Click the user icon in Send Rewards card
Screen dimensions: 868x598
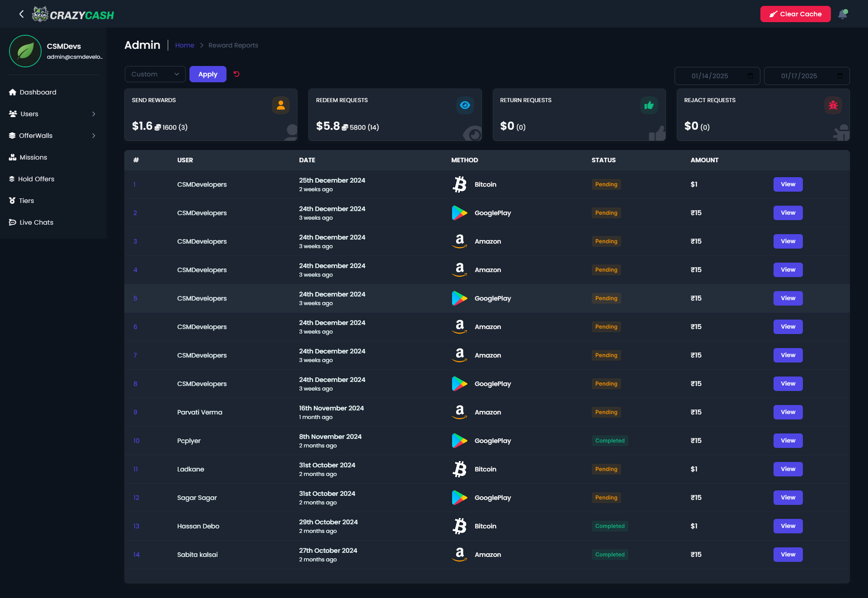(x=280, y=105)
